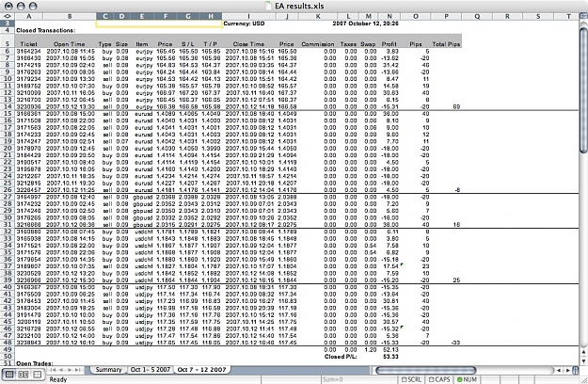Click the vertical scroll up arrow
588x384 pixels.
[583, 352]
